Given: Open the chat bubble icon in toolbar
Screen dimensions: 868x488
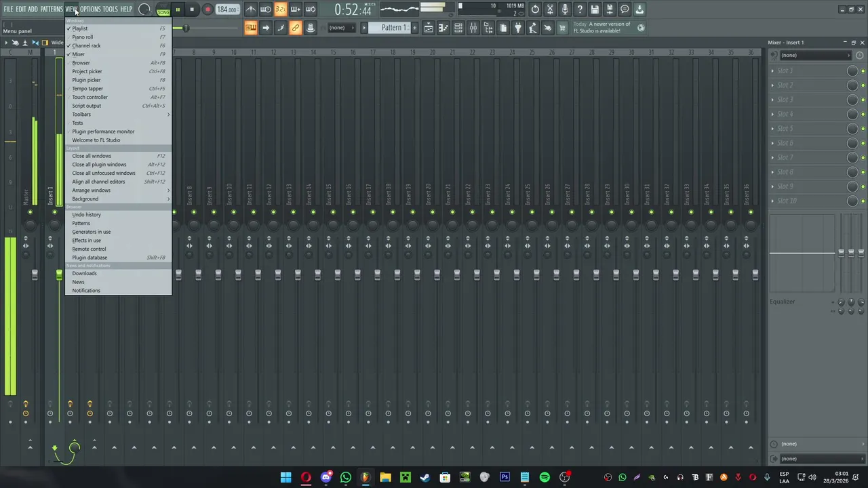Looking at the screenshot, I should tap(625, 9).
